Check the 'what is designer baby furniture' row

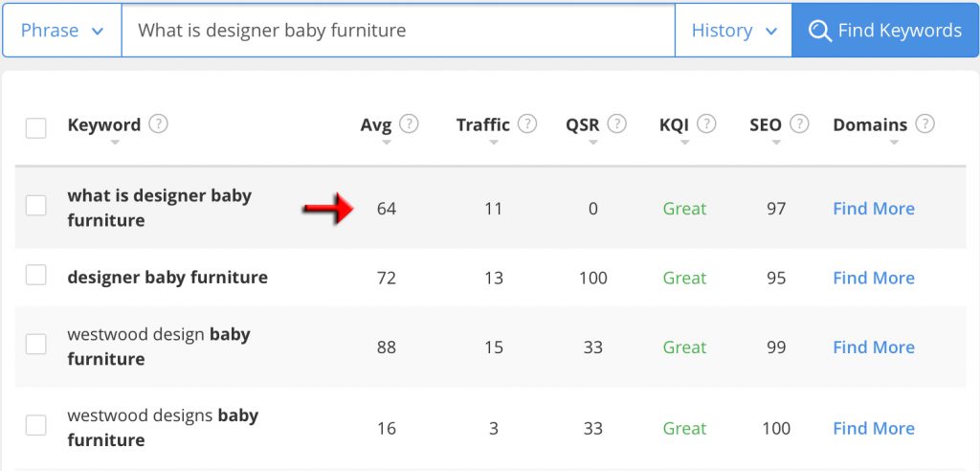tap(35, 205)
